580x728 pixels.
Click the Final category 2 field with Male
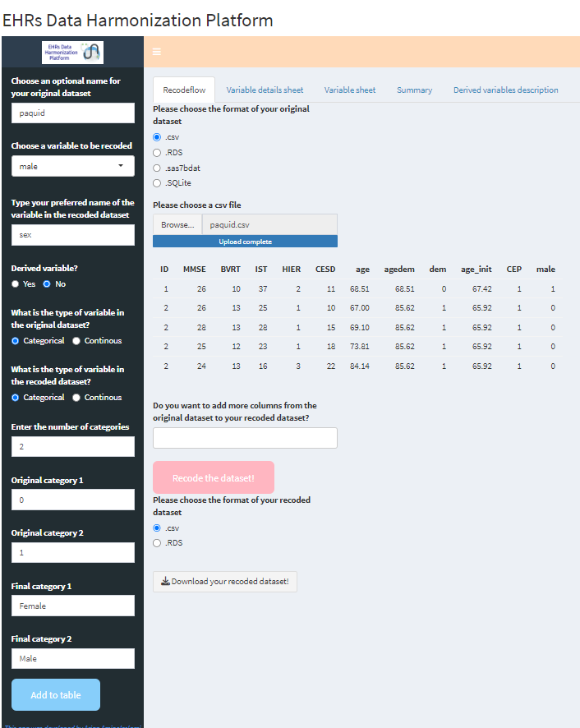click(73, 658)
